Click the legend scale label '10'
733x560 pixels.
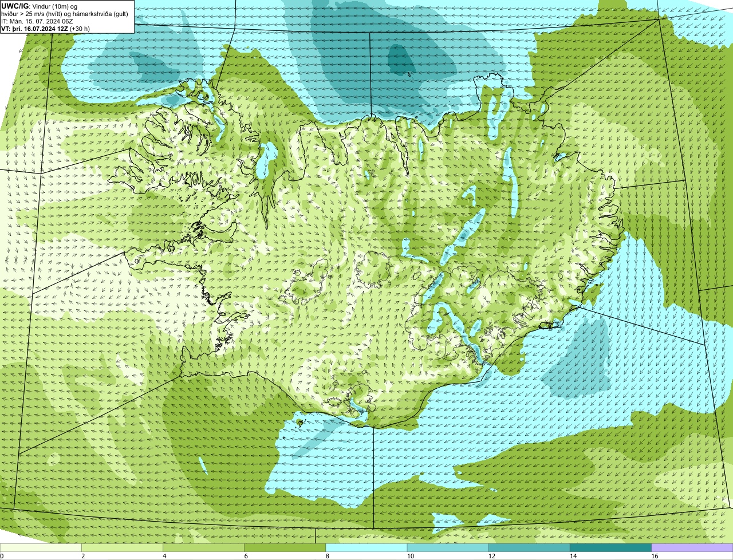coord(411,556)
